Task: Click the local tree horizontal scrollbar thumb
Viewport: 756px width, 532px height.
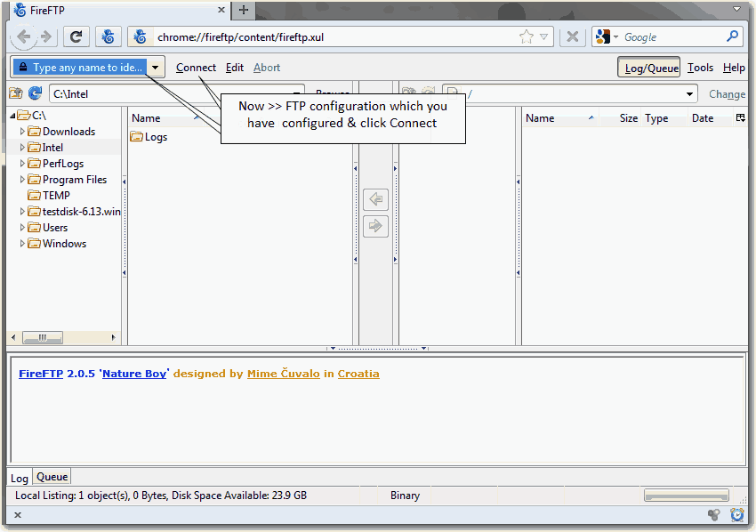Action: click(43, 337)
